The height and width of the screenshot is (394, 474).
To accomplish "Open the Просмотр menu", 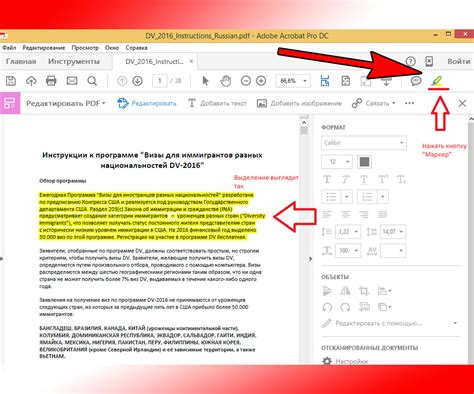I will [85, 48].
